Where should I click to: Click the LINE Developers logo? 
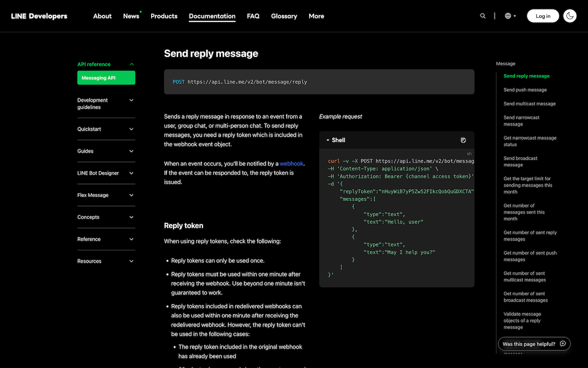click(x=39, y=16)
